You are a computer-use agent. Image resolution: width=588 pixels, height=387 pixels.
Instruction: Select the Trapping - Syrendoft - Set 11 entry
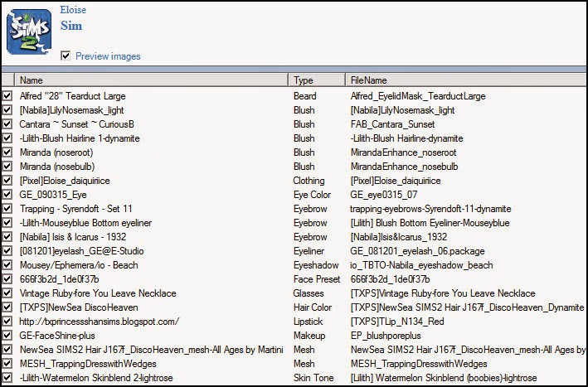point(75,209)
